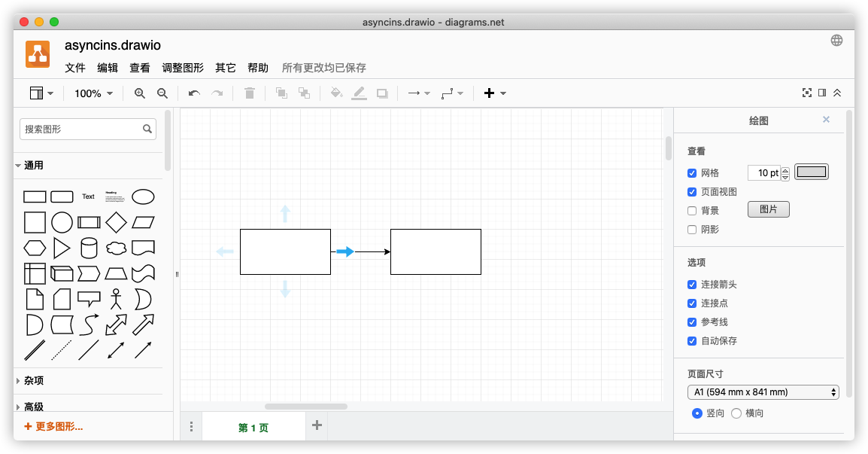Open the A1 page size dropdown
This screenshot has width=868, height=454.
[x=763, y=392]
